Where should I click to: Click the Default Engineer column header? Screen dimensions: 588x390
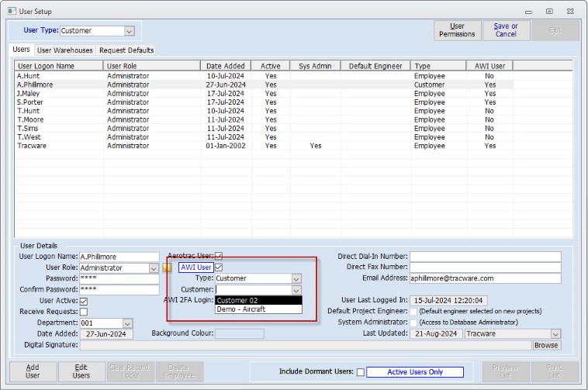click(375, 66)
